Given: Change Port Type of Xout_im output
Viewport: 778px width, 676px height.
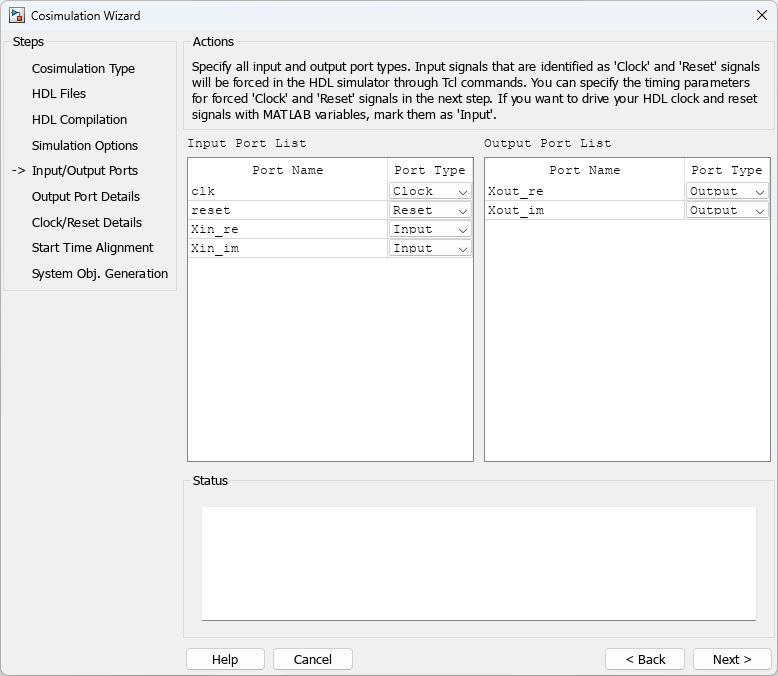Looking at the screenshot, I should (x=727, y=210).
